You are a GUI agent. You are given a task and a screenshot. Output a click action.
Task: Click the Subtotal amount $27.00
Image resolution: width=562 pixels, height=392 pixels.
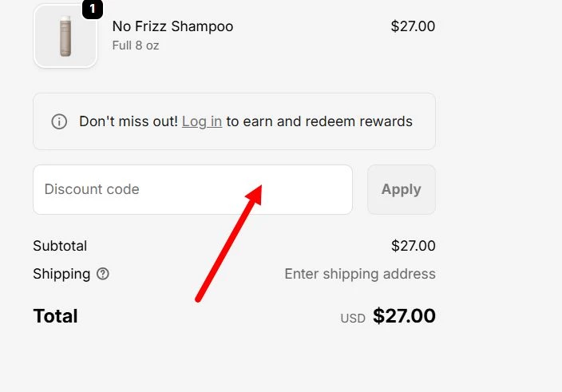[413, 246]
